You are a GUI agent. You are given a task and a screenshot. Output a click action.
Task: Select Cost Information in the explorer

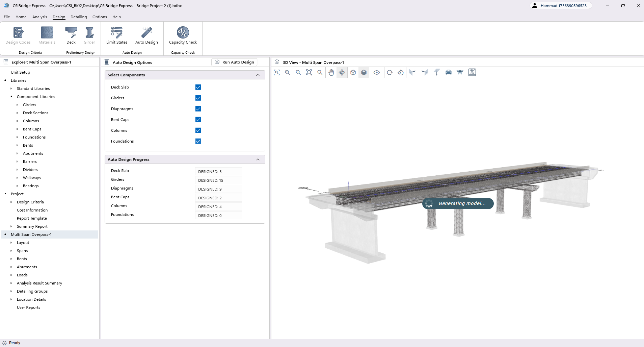pos(32,210)
